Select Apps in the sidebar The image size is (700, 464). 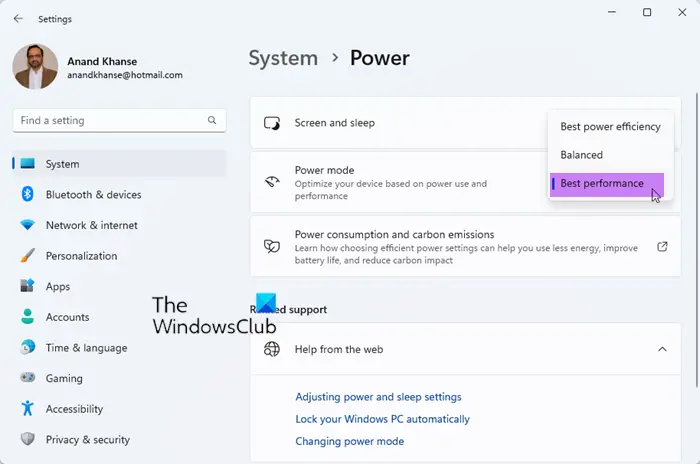click(x=119, y=286)
